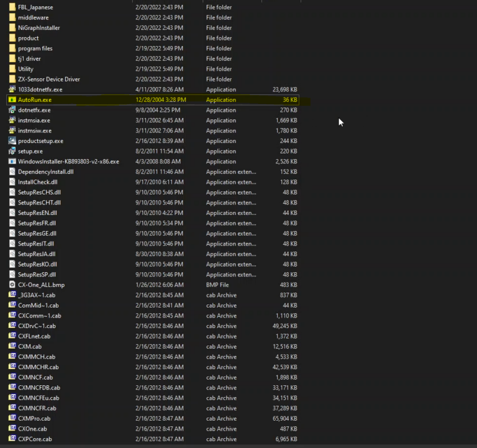Select the Utility folder icon
Screen dimensions: 477x448
(12, 69)
